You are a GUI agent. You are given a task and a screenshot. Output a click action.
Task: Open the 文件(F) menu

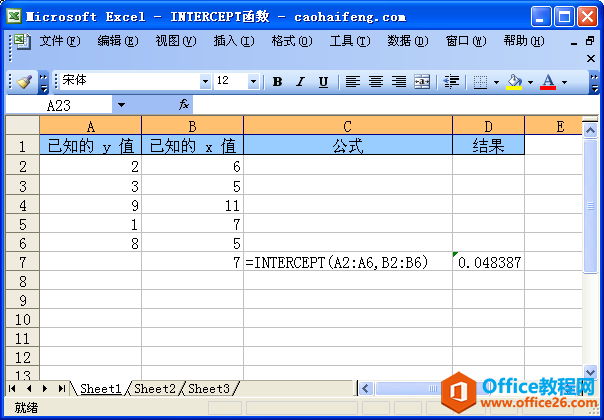pyautogui.click(x=60, y=40)
